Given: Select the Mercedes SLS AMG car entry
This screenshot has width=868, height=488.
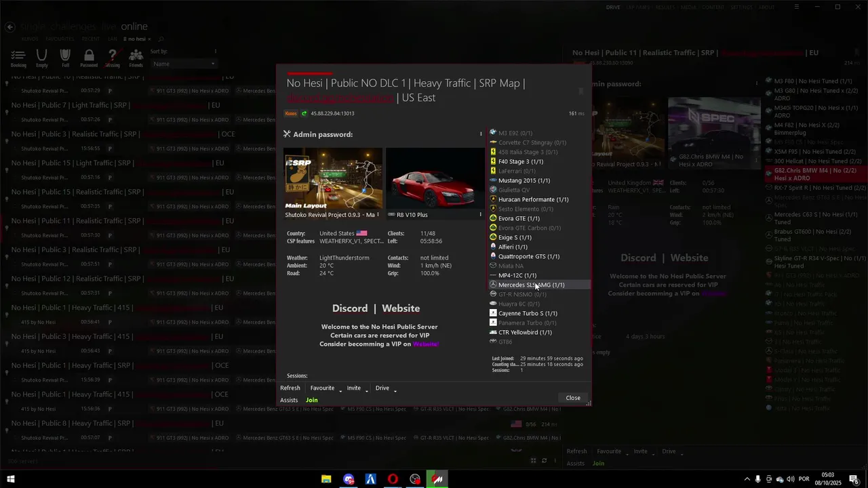Looking at the screenshot, I should 539,285.
